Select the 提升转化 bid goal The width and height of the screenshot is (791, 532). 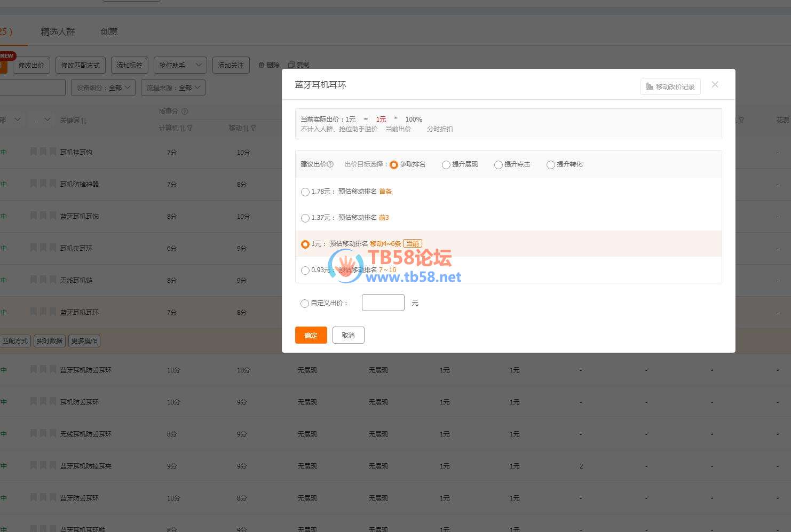tap(550, 165)
